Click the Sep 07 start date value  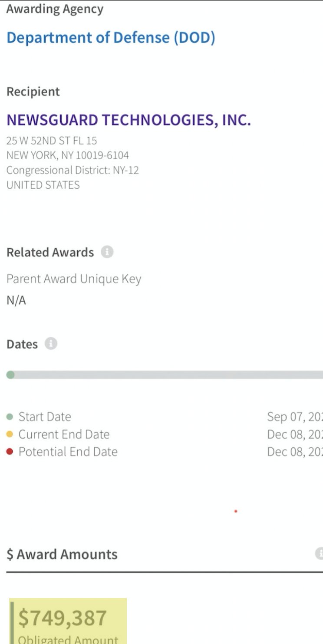(x=295, y=417)
